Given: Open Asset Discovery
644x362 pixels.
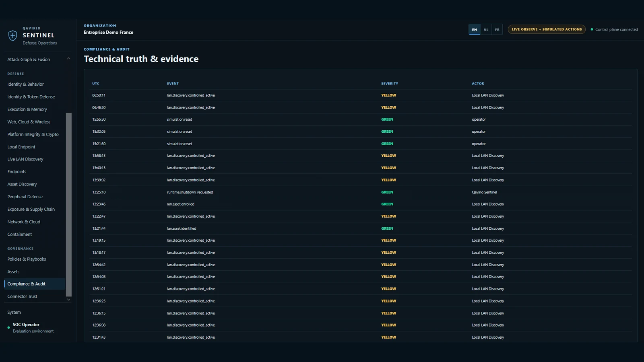Looking at the screenshot, I should pos(22,184).
